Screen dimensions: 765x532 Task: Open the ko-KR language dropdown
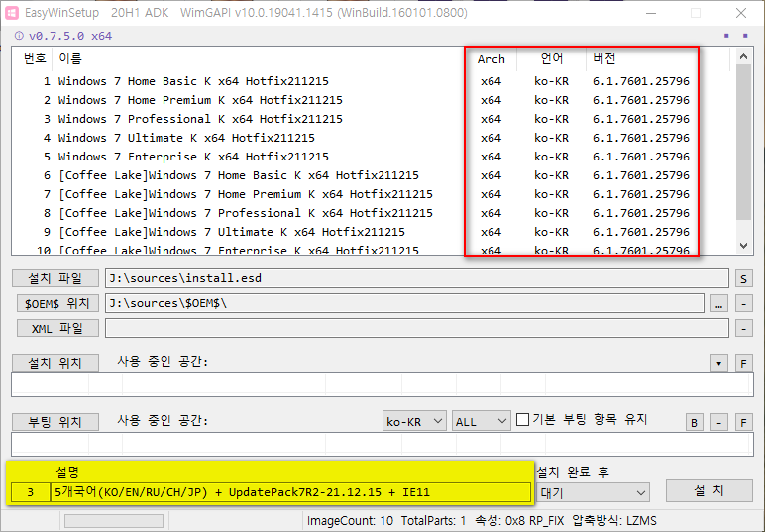click(x=414, y=421)
